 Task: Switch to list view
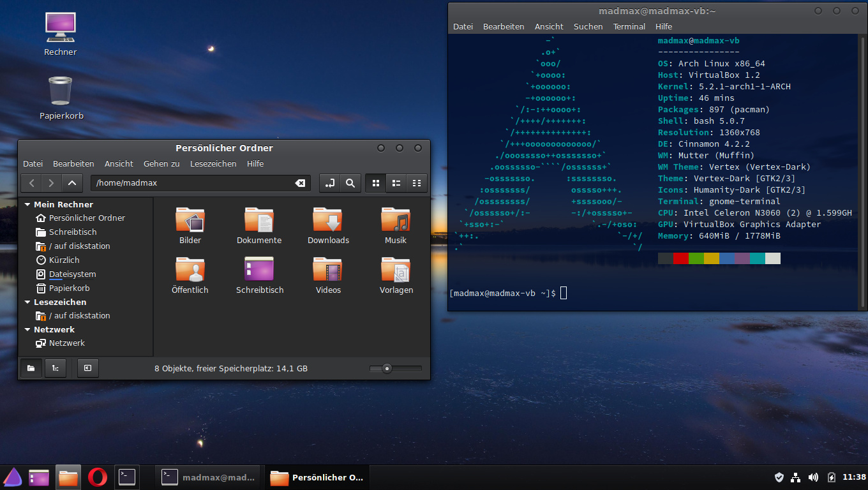click(396, 183)
